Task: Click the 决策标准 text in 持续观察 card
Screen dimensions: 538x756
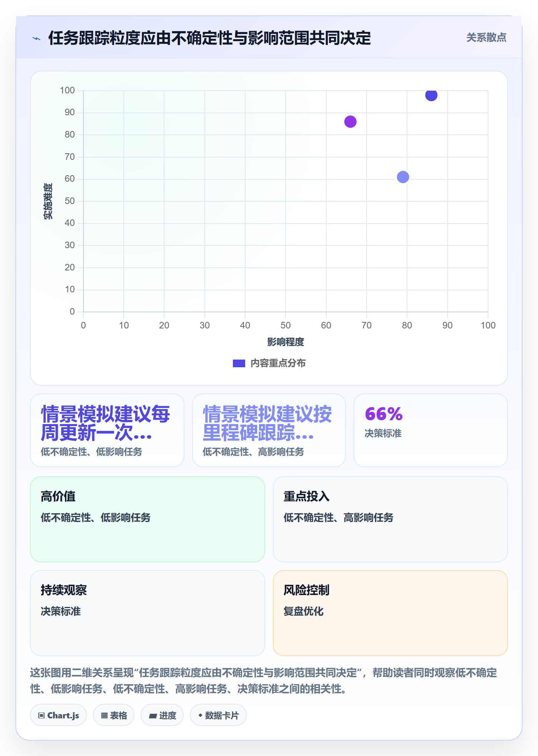Action: [61, 611]
